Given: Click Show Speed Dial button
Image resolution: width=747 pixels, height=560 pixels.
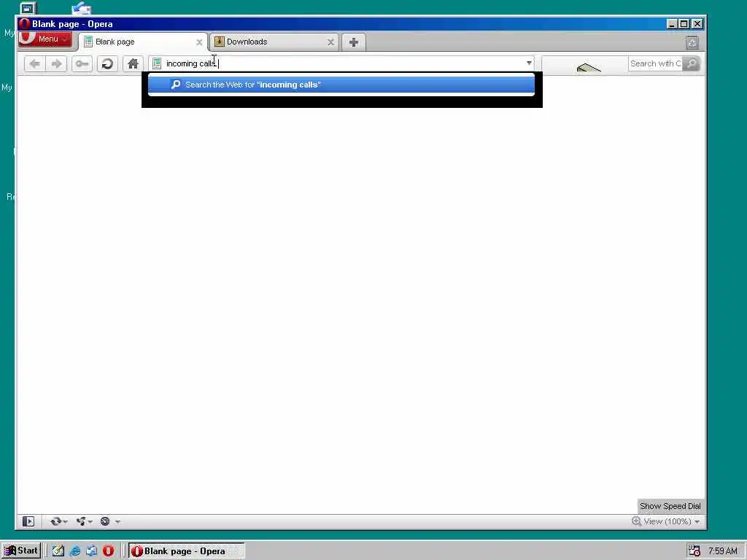Looking at the screenshot, I should tap(670, 506).
